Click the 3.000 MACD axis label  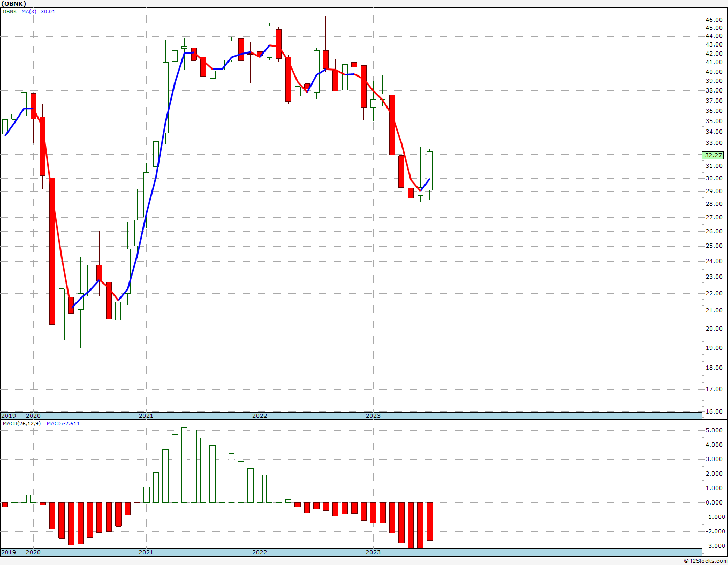pyautogui.click(x=714, y=459)
